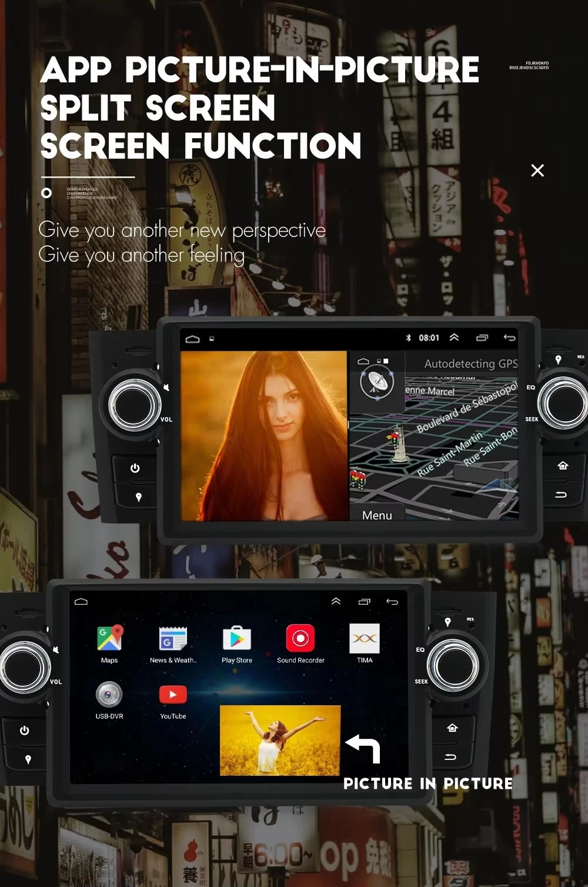
Task: Hit the navigation pin button below power on bottom stereo
Action: pyautogui.click(x=28, y=759)
